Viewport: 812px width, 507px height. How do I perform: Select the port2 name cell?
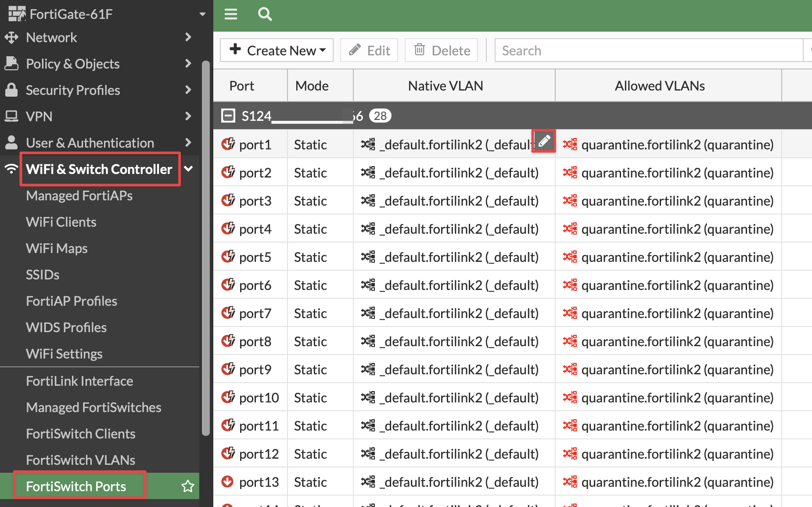255,173
